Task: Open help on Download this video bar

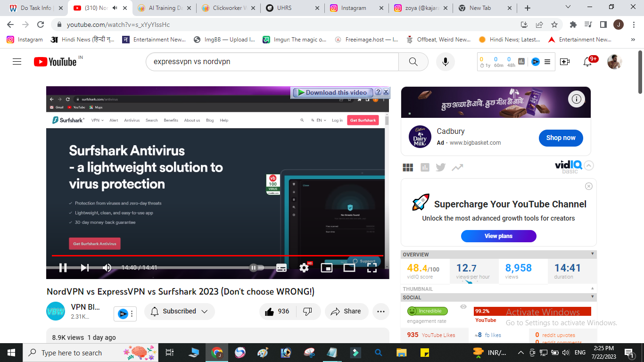Action: pyautogui.click(x=378, y=92)
